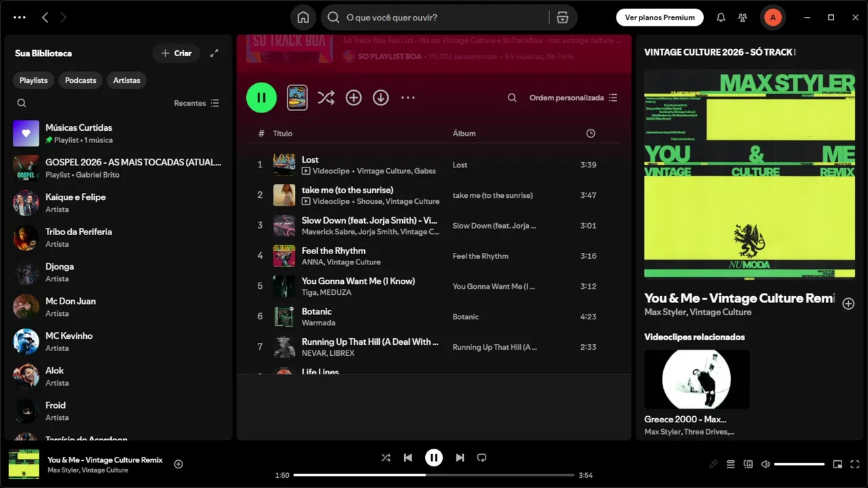Click the now playing album art in right panel
868x488 pixels.
(749, 174)
